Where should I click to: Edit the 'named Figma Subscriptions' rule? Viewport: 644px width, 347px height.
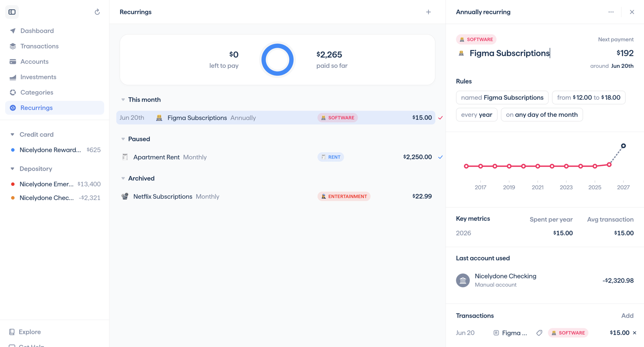[502, 98]
